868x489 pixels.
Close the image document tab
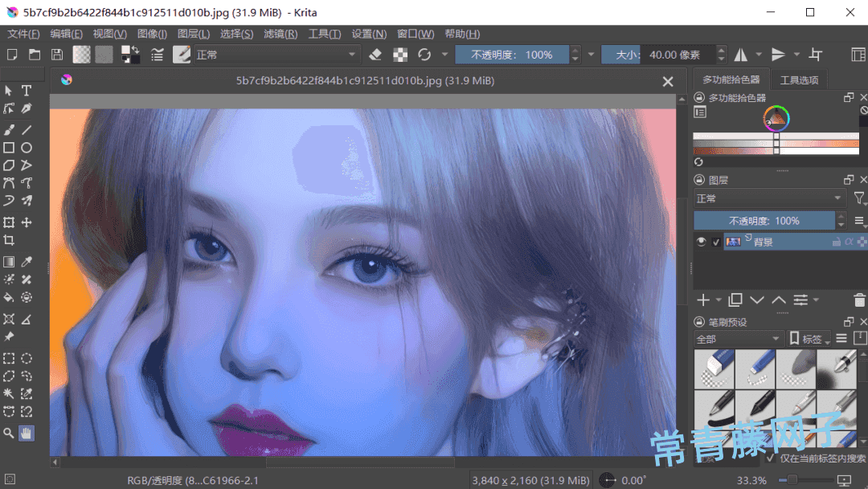pos(668,82)
